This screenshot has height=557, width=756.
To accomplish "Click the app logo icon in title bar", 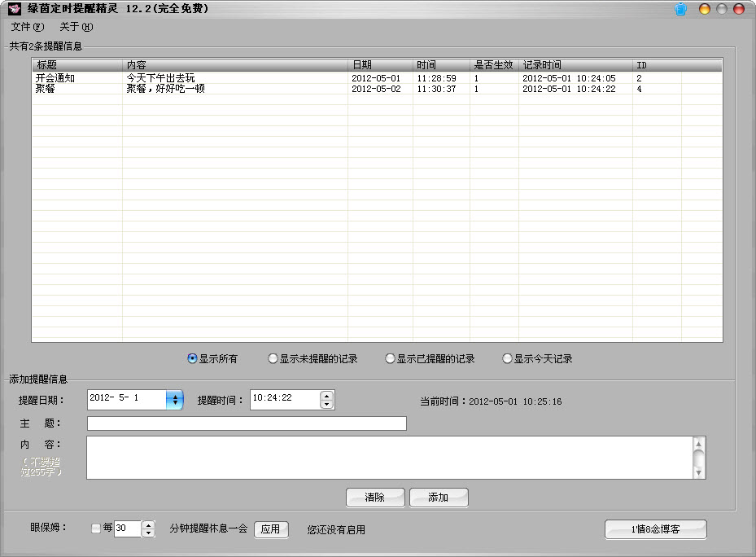I will click(x=15, y=9).
